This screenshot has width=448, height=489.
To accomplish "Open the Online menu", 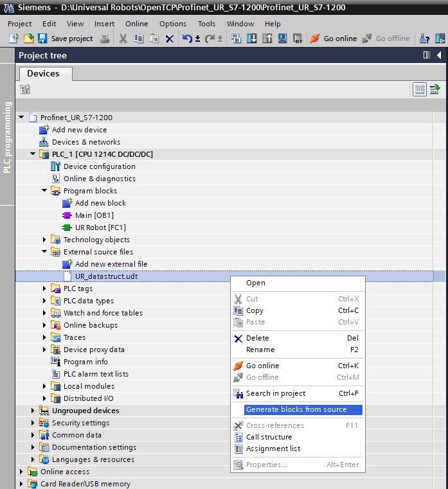I will (137, 24).
